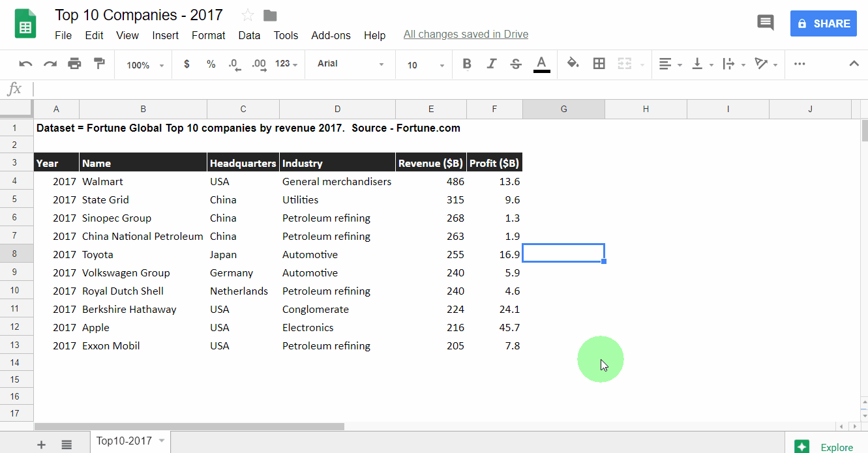The width and height of the screenshot is (868, 453).
Task: Click the Explore button
Action: [827, 446]
